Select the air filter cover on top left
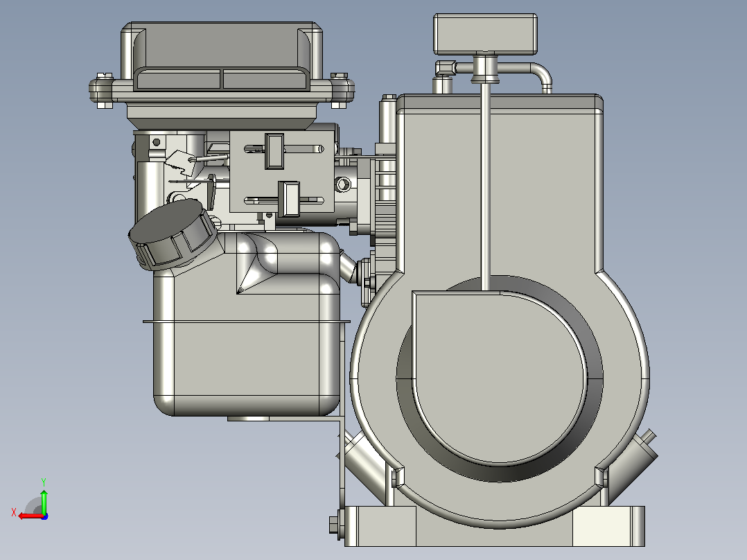The image size is (747, 560). pos(222,56)
